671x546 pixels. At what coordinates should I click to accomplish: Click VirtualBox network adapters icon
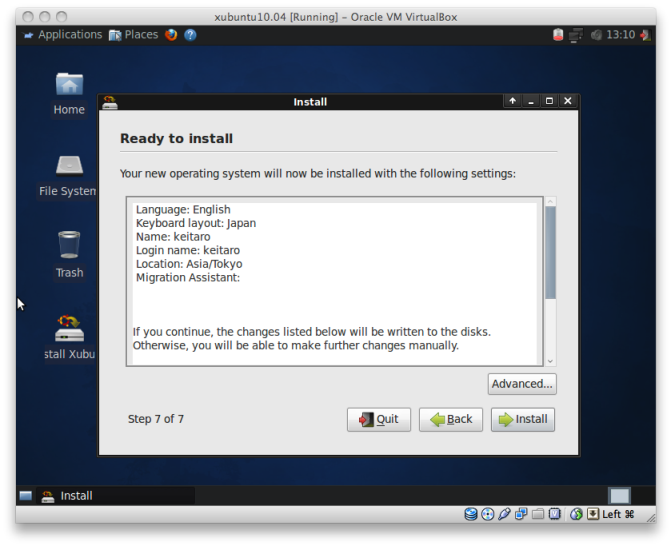point(521,514)
